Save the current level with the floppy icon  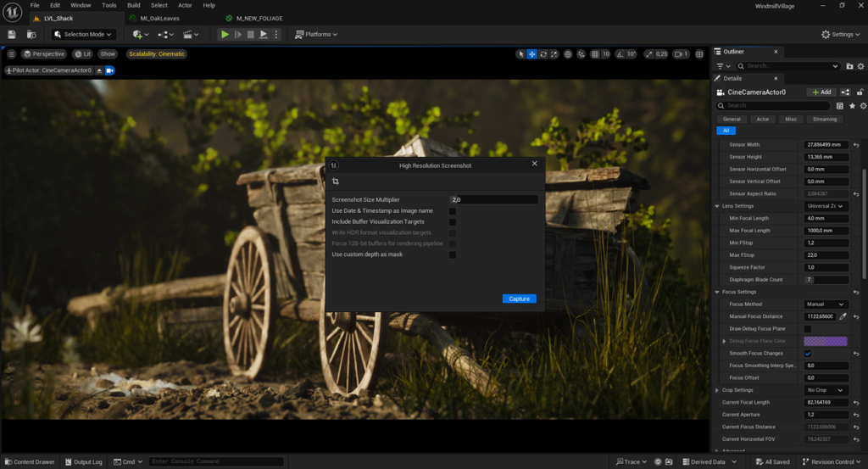[12, 34]
